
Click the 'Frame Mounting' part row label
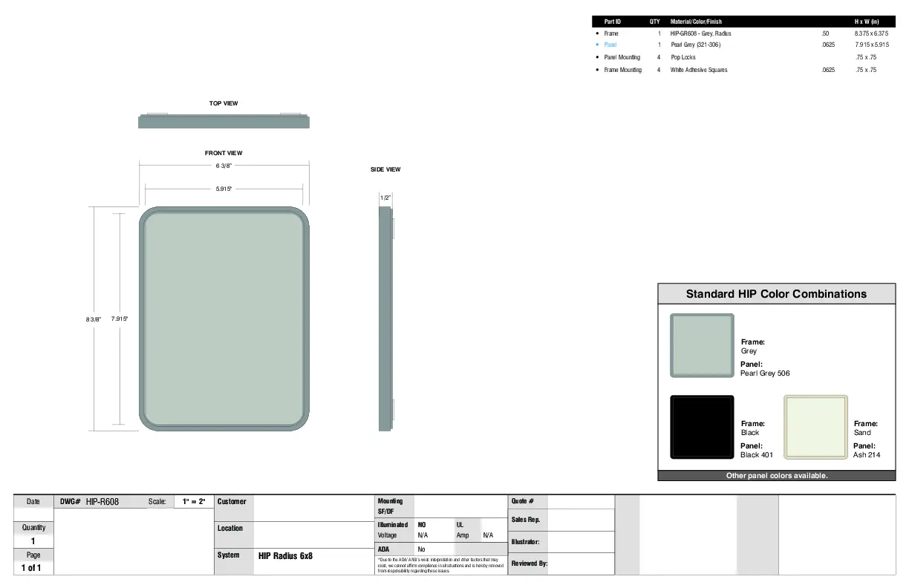click(623, 70)
